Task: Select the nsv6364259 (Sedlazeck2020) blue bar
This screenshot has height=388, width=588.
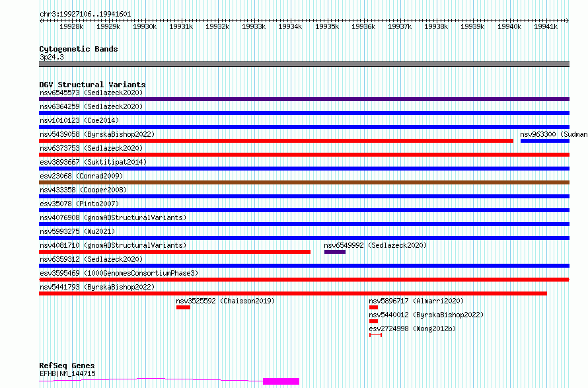Action: pyautogui.click(x=304, y=113)
